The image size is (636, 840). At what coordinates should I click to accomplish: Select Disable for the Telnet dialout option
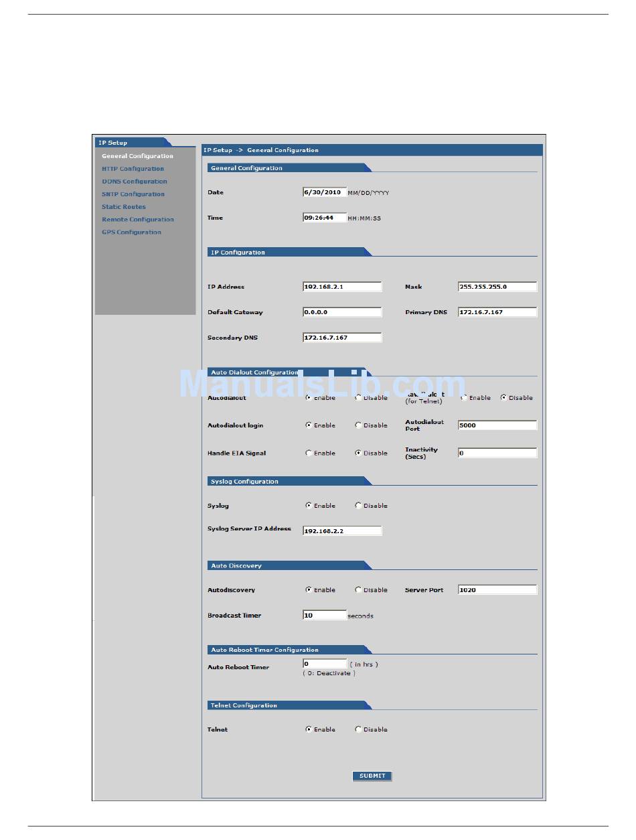503,398
